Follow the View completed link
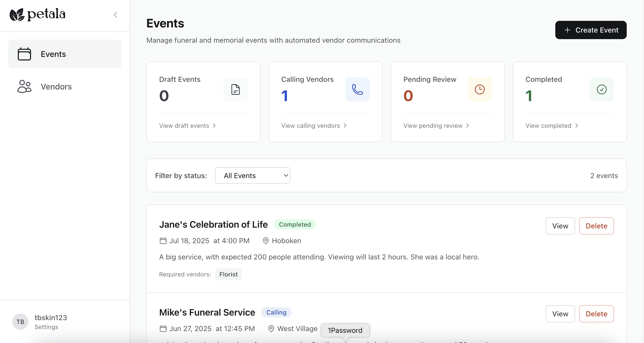Image resolution: width=644 pixels, height=343 pixels. point(552,126)
